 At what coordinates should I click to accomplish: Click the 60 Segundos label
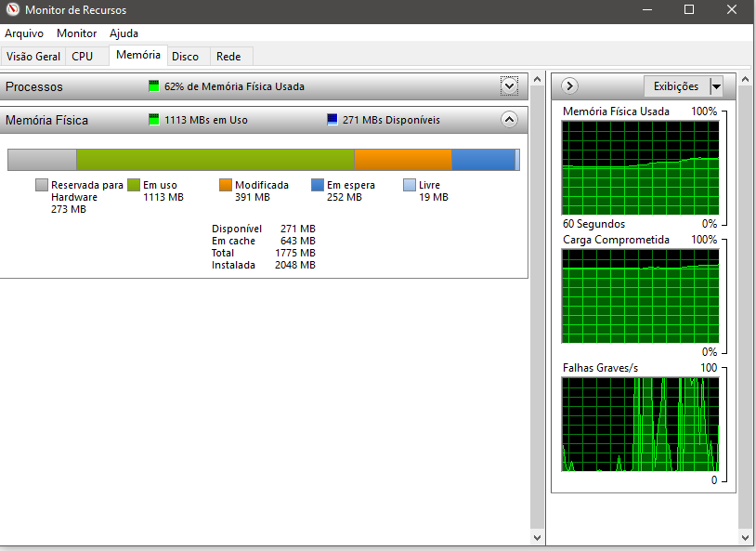(593, 224)
